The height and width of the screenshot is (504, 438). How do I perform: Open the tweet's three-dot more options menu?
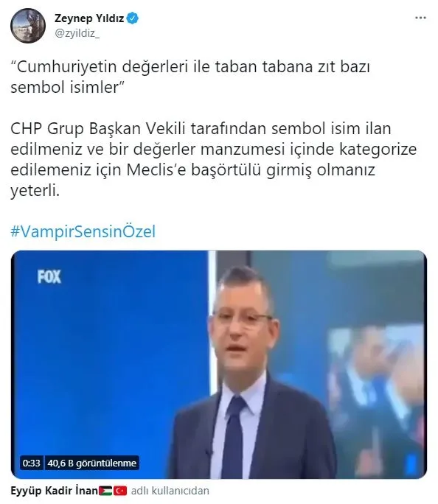pos(420,18)
